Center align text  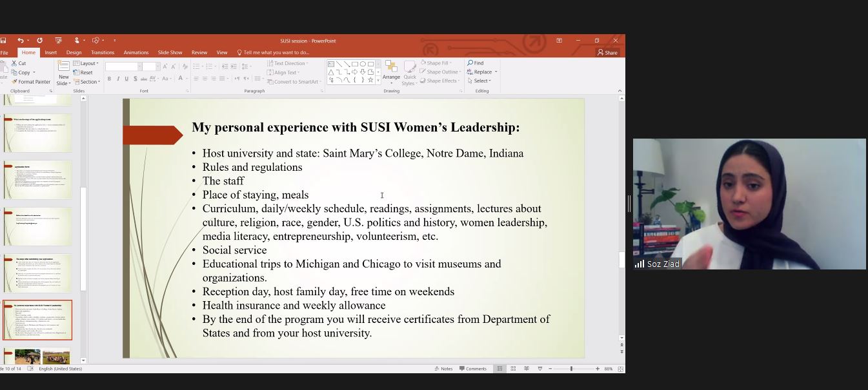click(205, 79)
